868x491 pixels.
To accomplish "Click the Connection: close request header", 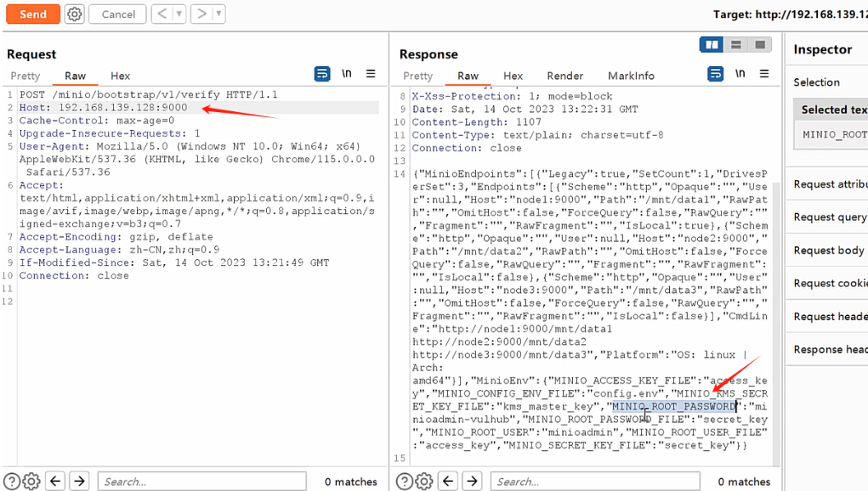I will coord(74,275).
